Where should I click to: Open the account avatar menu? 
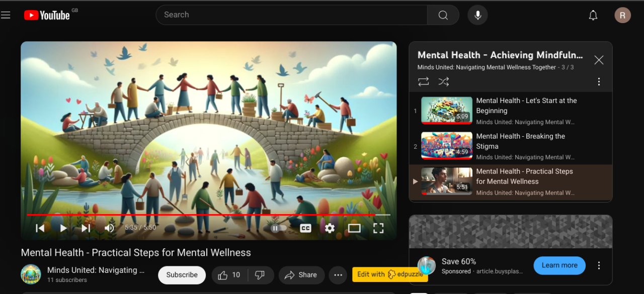[x=622, y=15]
